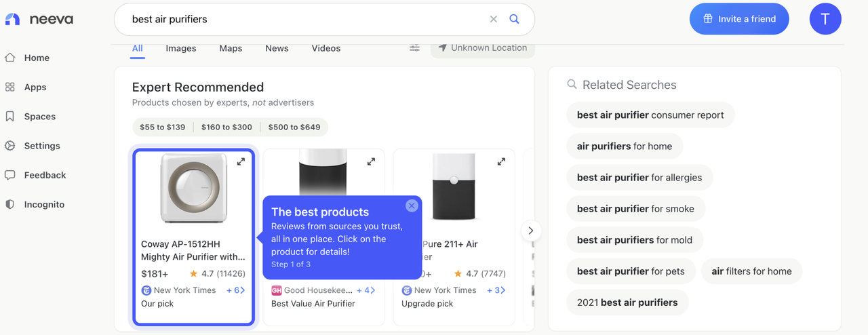
Task: Open Apps in the sidebar
Action: pos(26,87)
